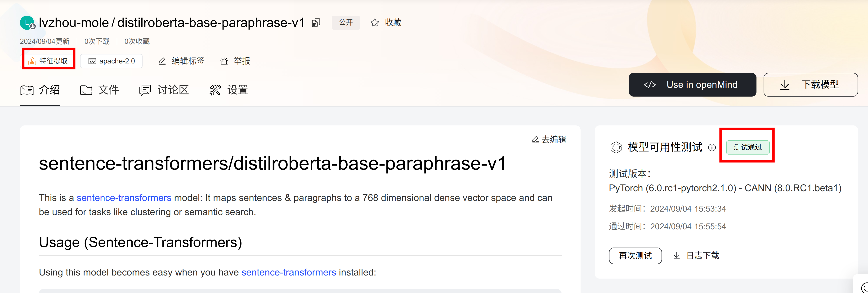Click 举报 to report the model
This screenshot has width=868, height=293.
click(242, 61)
